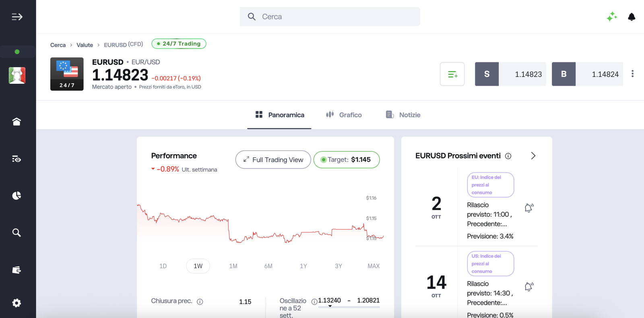Click the S sell button at 1.14823
Viewport: 644px width, 318px height.
[510, 74]
